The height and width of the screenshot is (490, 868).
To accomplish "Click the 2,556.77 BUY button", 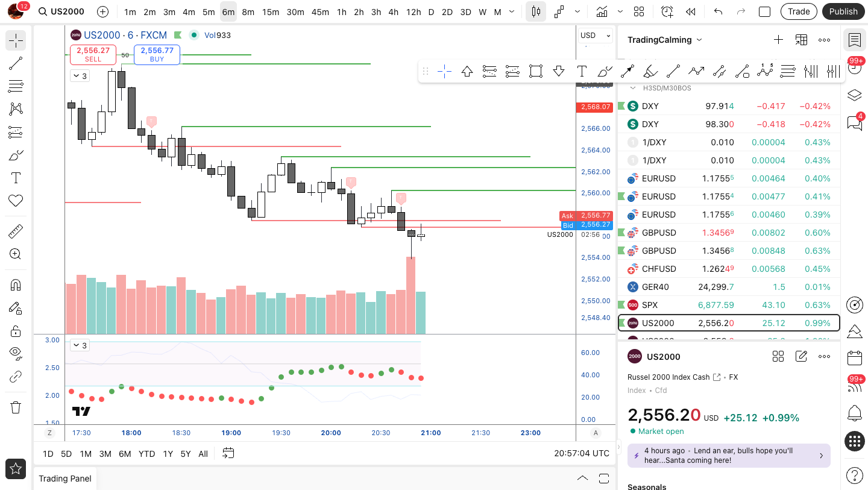I will pos(157,54).
